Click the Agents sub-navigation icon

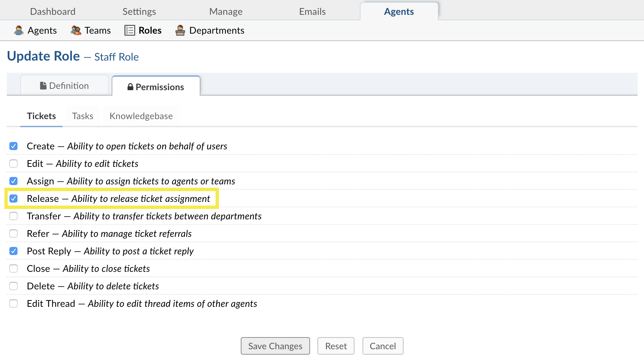[x=19, y=30]
